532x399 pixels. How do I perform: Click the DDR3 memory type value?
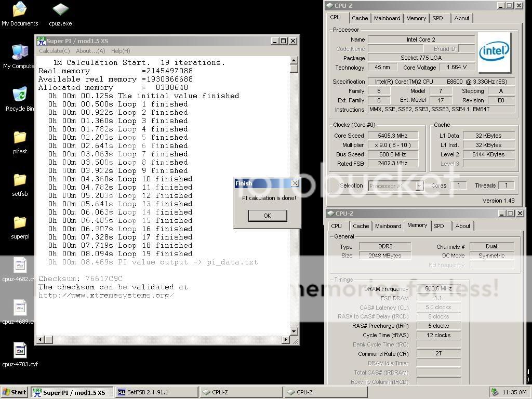point(385,246)
